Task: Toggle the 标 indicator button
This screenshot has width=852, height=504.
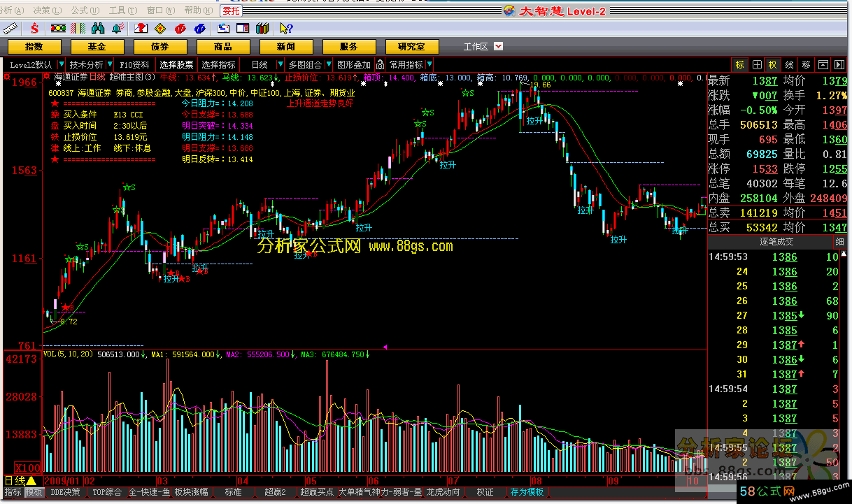Action: tap(740, 64)
